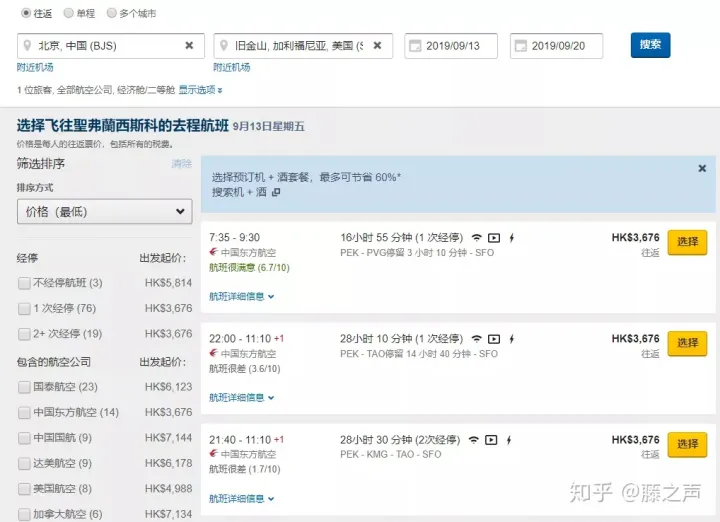
Task: Click Wi-Fi icon on 16小时 55 分钟 flight
Action: click(x=477, y=238)
